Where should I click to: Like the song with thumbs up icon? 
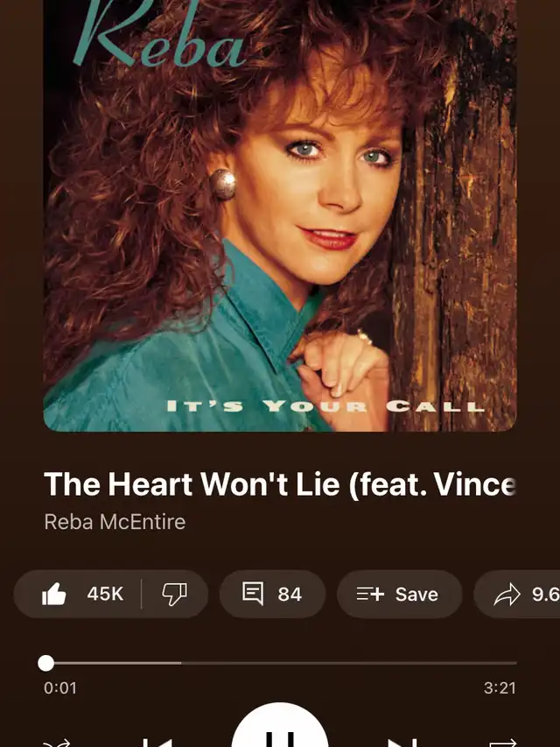tap(53, 594)
